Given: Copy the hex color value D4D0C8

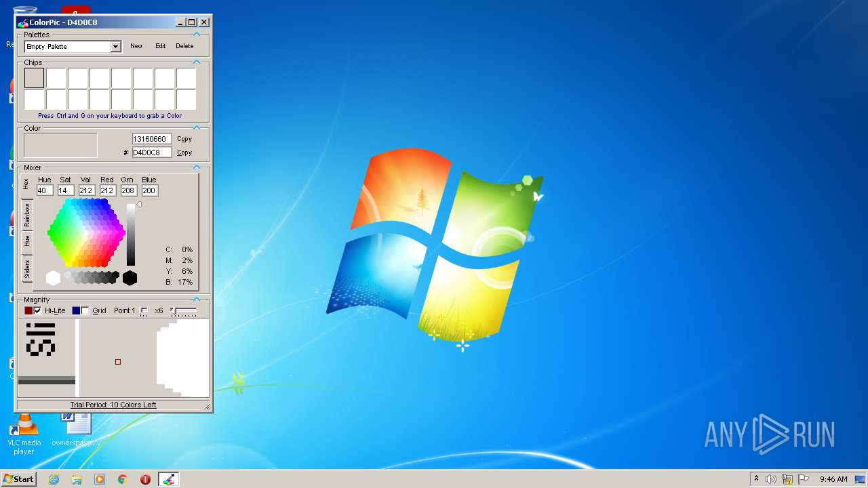Looking at the screenshot, I should [x=184, y=152].
